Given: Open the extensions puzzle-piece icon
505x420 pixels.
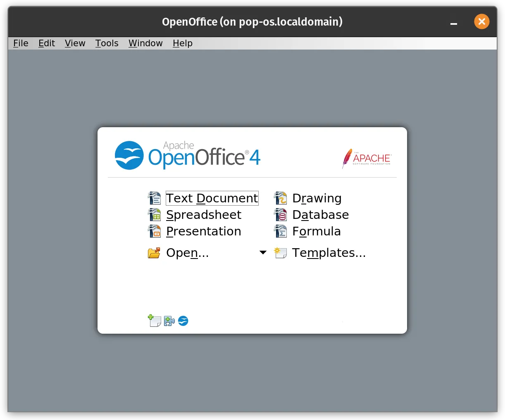Looking at the screenshot, I should [x=169, y=321].
